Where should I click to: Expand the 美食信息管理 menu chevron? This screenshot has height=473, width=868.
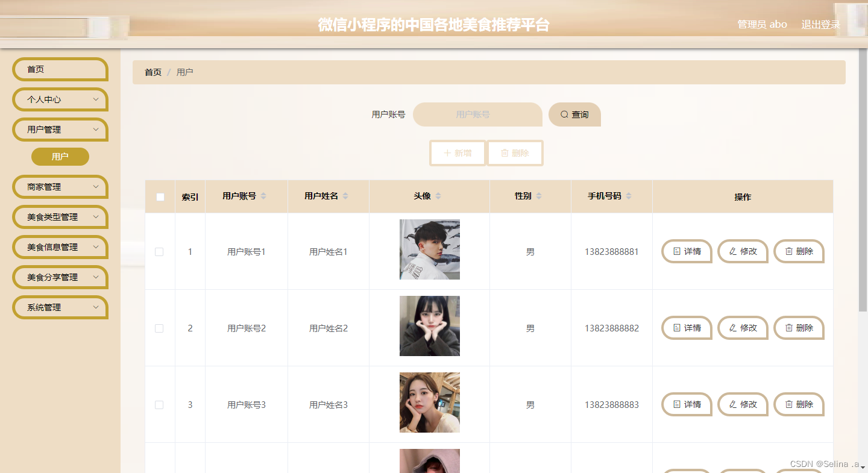96,247
